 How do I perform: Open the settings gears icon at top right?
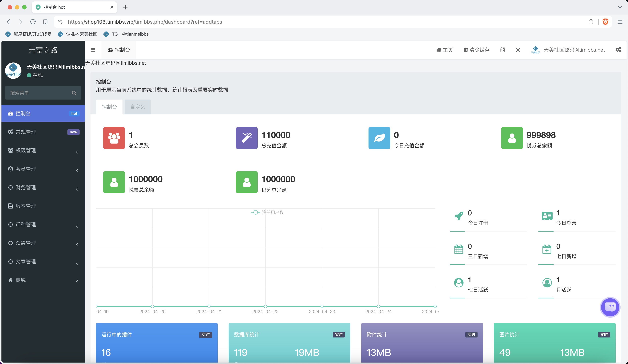[x=618, y=50]
